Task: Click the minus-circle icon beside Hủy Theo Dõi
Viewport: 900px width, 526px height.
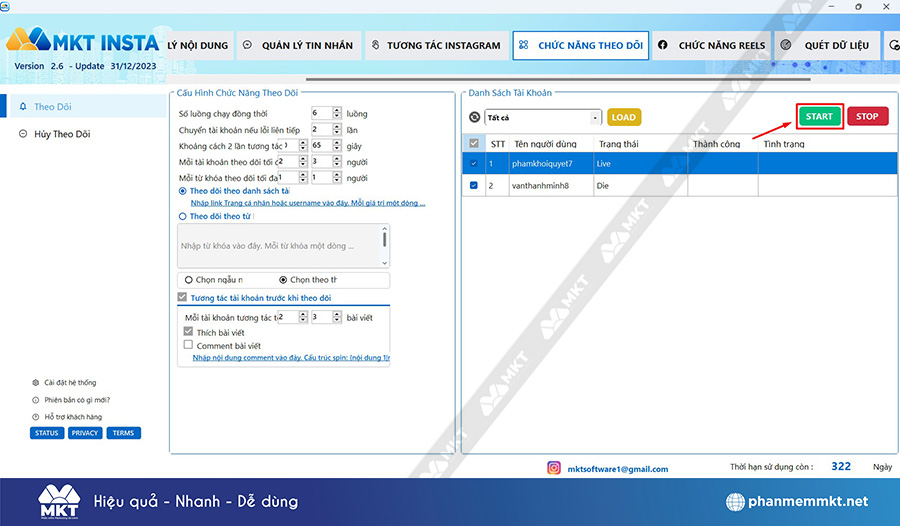Action: [23, 134]
